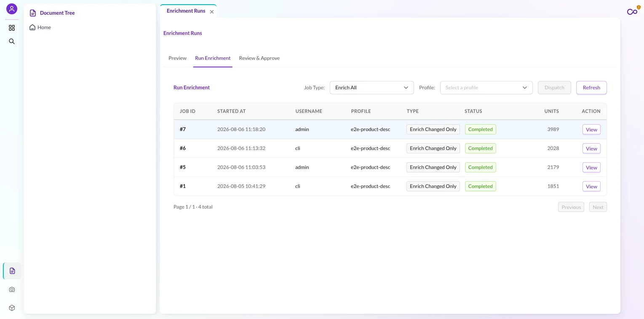Screen dimensions: 644x319
Task: Click the Dispatch button
Action: pyautogui.click(x=554, y=88)
